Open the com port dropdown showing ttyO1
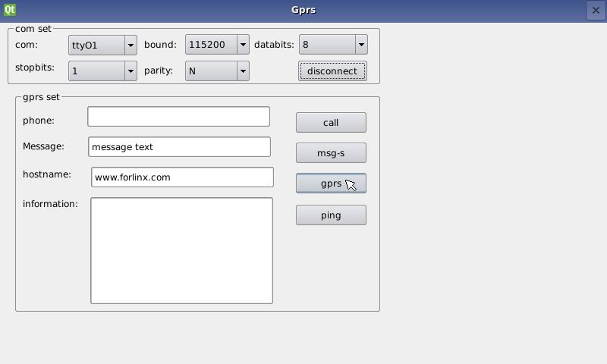607x364 pixels. point(102,45)
